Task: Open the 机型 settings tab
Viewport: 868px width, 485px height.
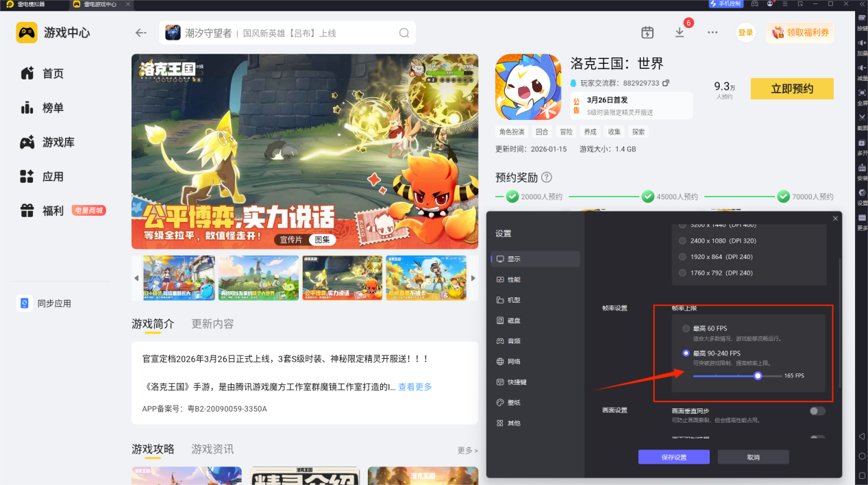Action: (x=536, y=300)
